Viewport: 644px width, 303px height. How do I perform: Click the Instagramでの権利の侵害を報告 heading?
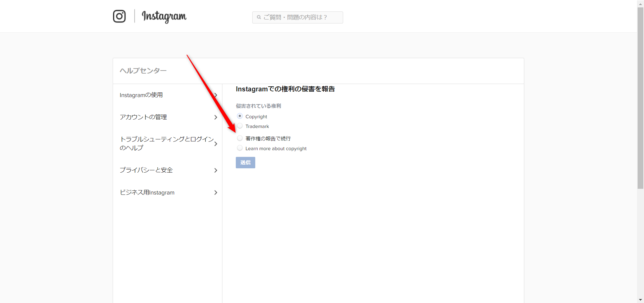point(285,89)
